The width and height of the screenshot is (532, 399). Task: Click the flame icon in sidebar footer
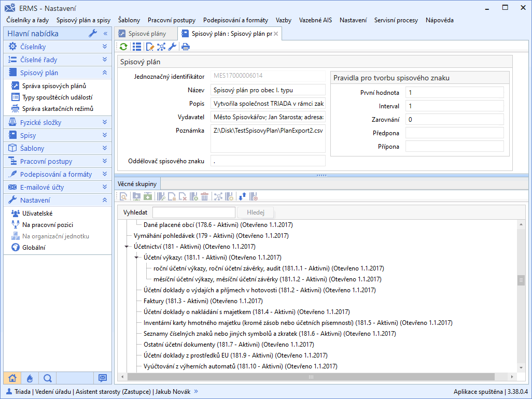tap(30, 378)
